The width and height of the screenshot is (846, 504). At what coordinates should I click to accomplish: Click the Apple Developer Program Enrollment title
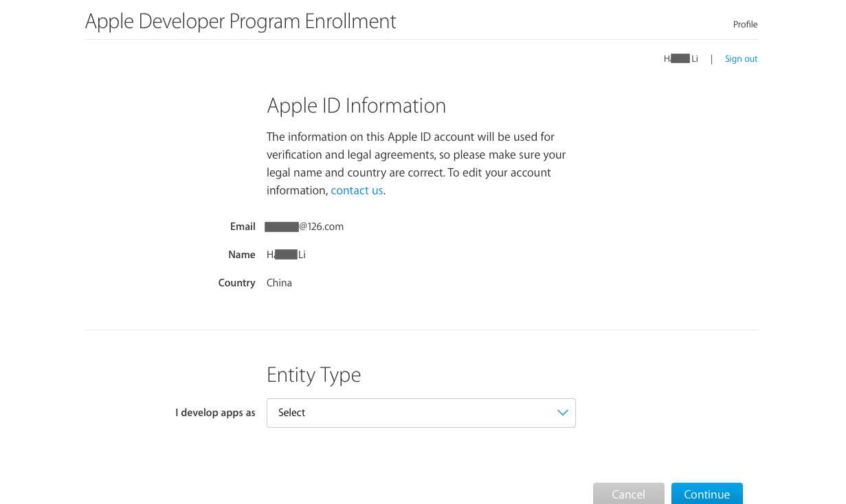pos(241,21)
